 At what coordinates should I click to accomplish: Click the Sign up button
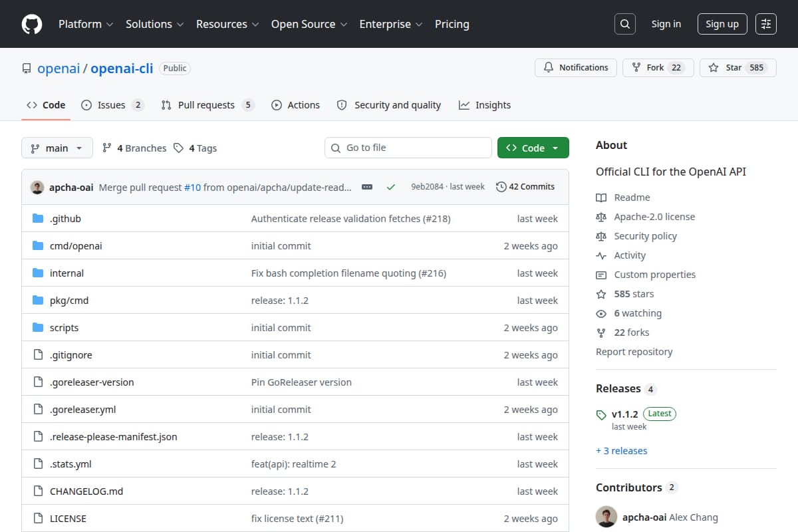point(722,24)
